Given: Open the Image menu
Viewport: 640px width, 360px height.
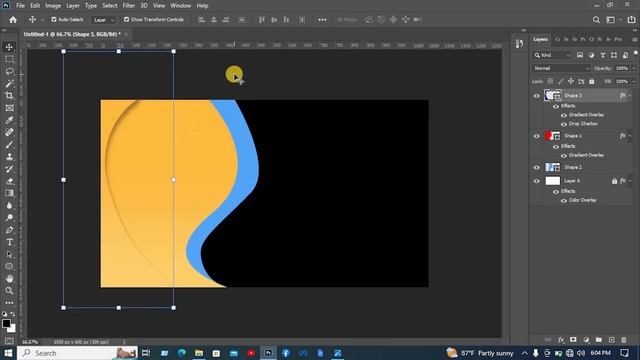Looking at the screenshot, I should tap(53, 6).
